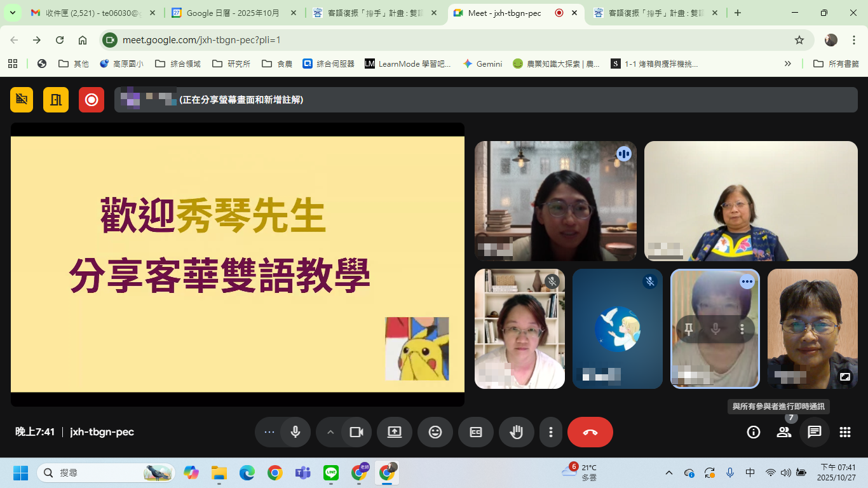This screenshot has height=488, width=868.
Task: Open the meeting details info icon
Action: (x=754, y=432)
